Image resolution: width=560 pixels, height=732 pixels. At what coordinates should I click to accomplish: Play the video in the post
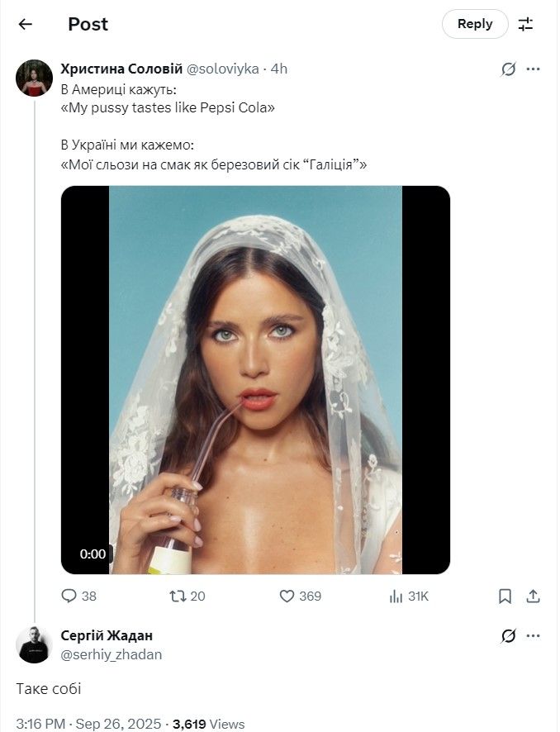(255, 379)
